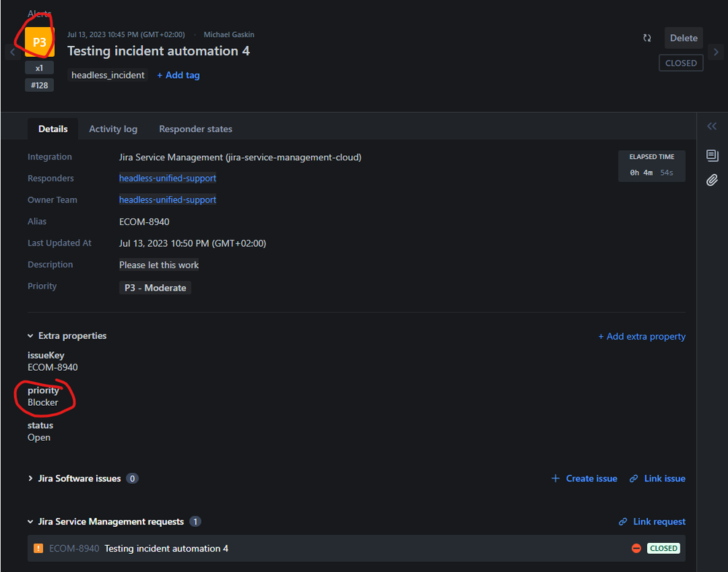Open headless-unified-support responder link

tap(168, 179)
